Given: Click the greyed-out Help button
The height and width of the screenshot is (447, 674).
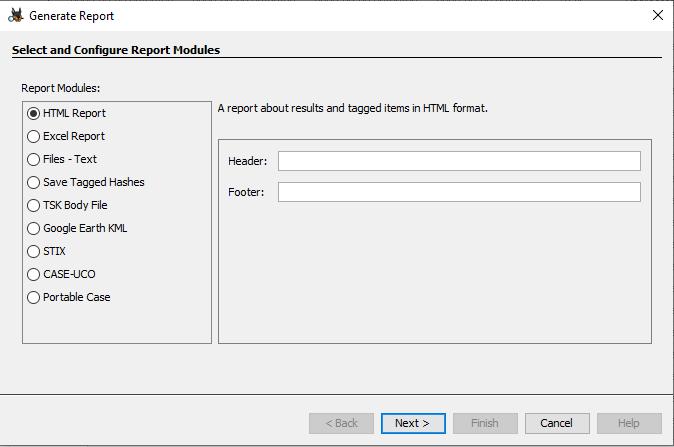Looking at the screenshot, I should point(629,423).
